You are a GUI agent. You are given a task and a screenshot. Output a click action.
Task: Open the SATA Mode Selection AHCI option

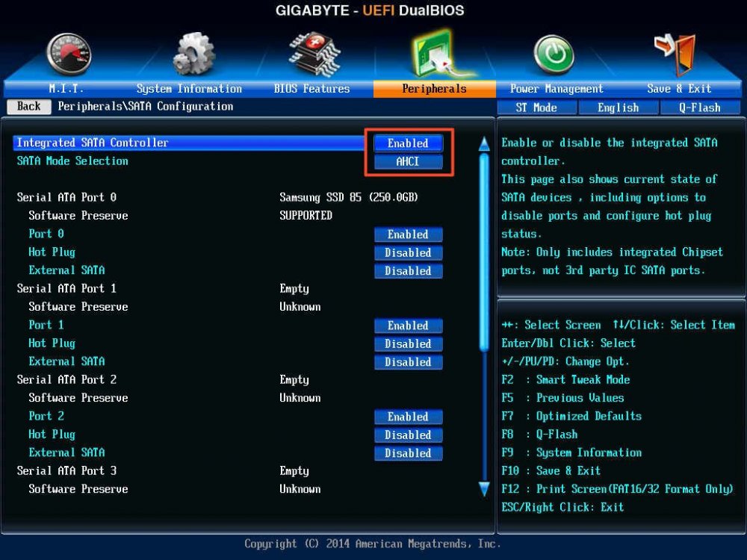[408, 161]
